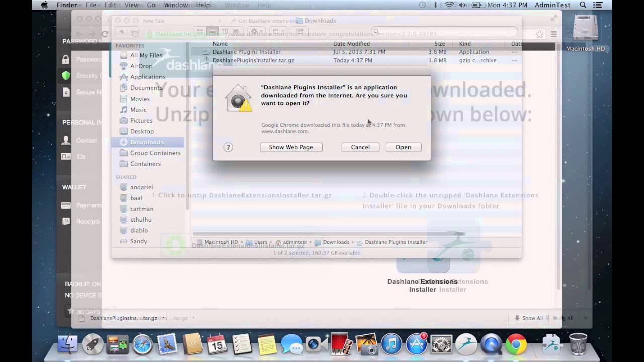The width and height of the screenshot is (644, 362).
Task: Open the yellow Notes Dock icon
Action: click(267, 345)
